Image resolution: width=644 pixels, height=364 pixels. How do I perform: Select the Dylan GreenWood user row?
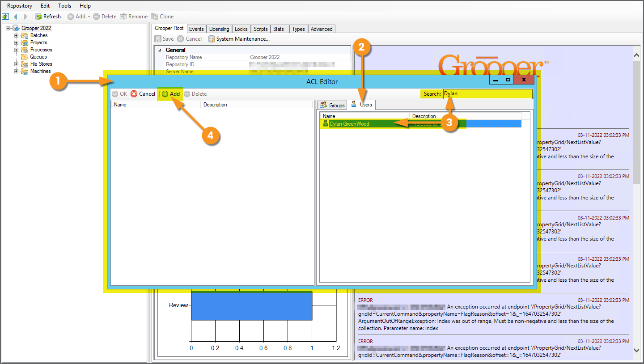421,124
